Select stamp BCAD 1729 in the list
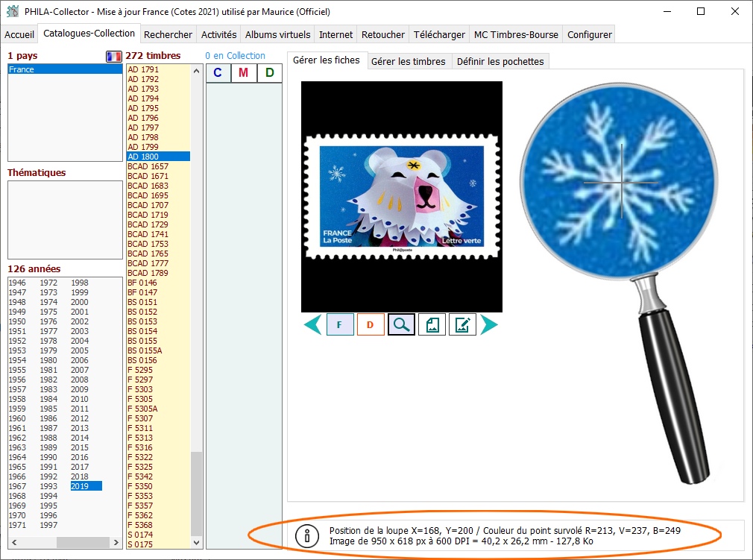This screenshot has height=560, width=753. pyautogui.click(x=159, y=224)
